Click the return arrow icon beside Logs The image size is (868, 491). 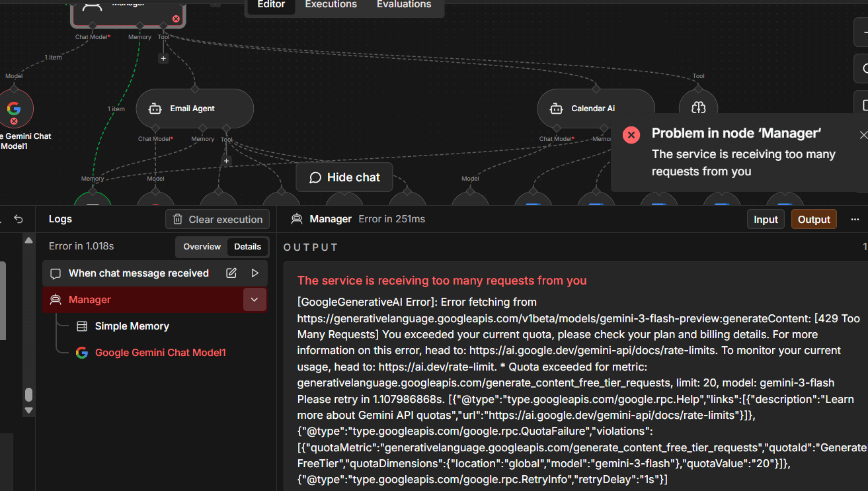click(x=19, y=219)
